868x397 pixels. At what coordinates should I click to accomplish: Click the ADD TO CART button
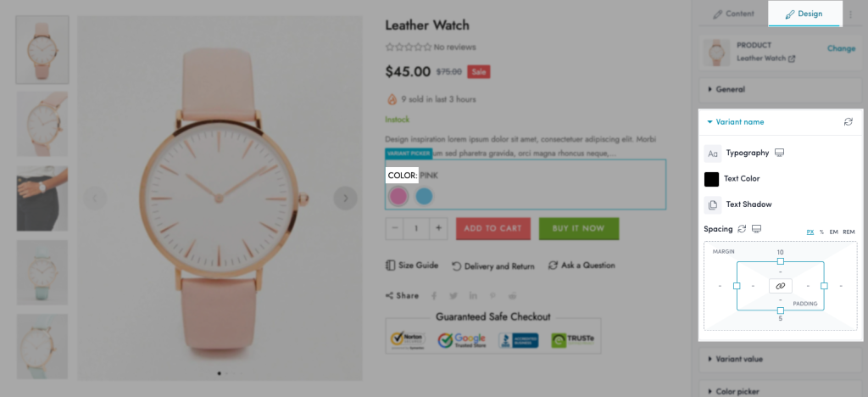492,229
